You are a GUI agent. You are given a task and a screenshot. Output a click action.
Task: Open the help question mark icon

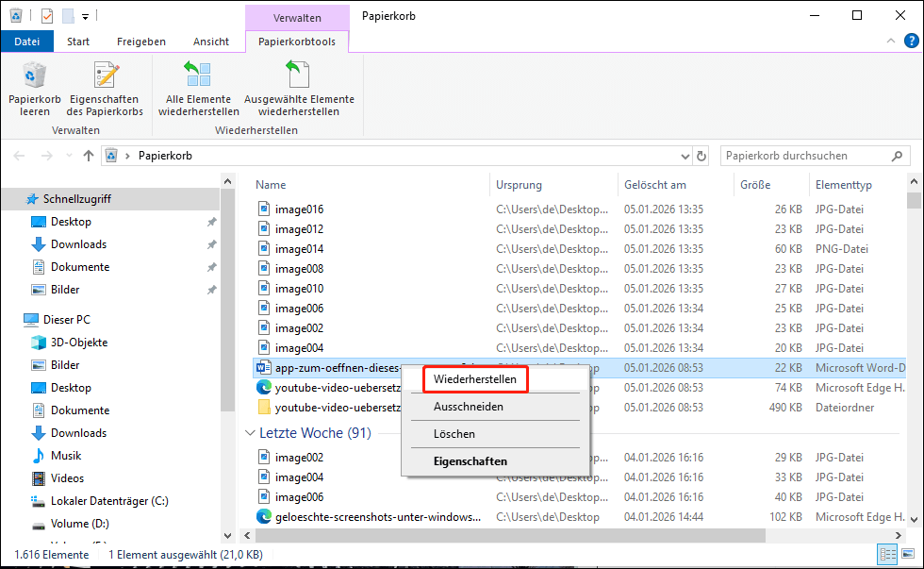tap(910, 42)
